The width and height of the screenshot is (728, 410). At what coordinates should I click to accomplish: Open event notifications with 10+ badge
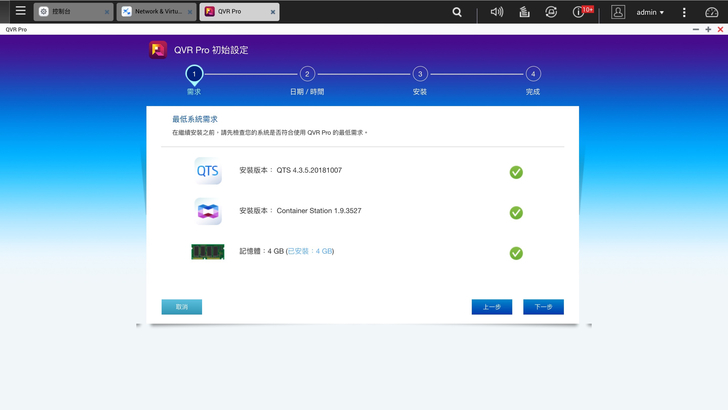click(580, 12)
